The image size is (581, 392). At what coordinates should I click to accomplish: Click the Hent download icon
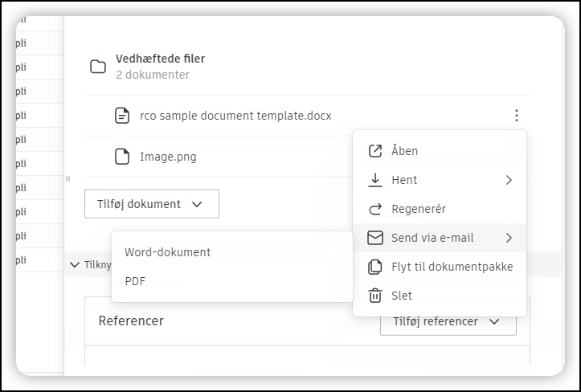coord(374,180)
